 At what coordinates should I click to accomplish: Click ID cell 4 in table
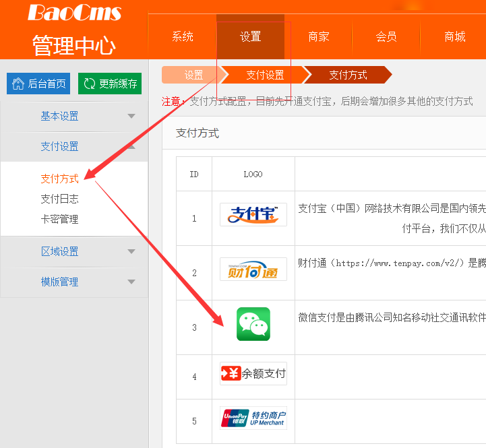(x=194, y=377)
